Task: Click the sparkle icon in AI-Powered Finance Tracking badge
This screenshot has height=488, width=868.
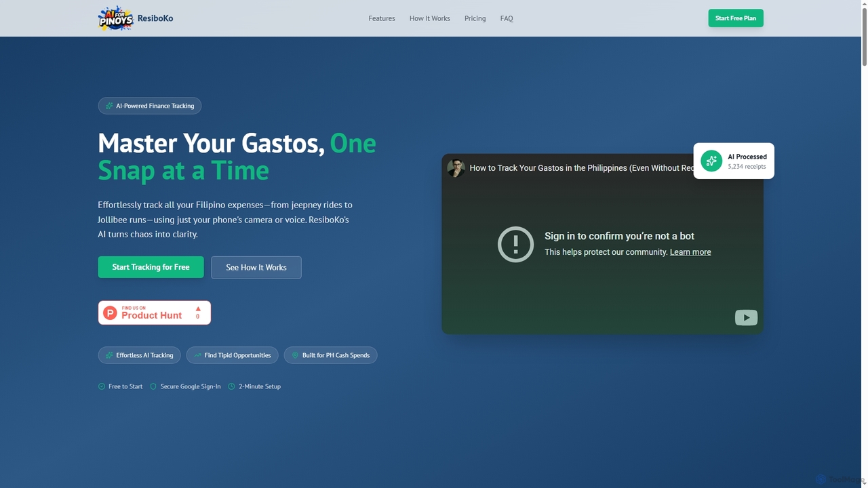Action: [109, 106]
